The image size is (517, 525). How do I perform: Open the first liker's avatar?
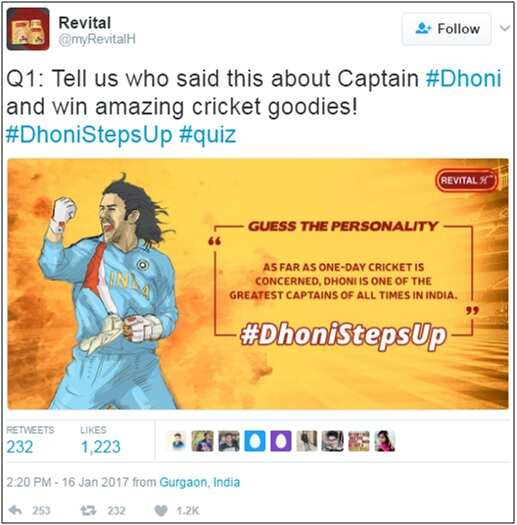tap(178, 441)
